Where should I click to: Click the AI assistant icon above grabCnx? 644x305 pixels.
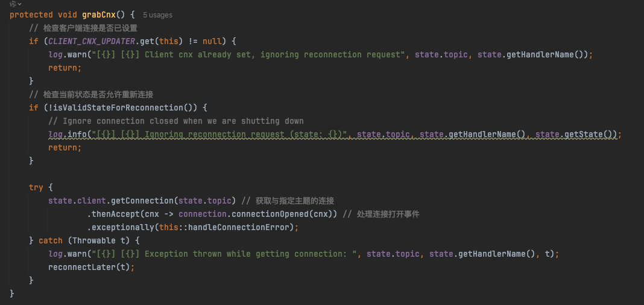click(13, 4)
